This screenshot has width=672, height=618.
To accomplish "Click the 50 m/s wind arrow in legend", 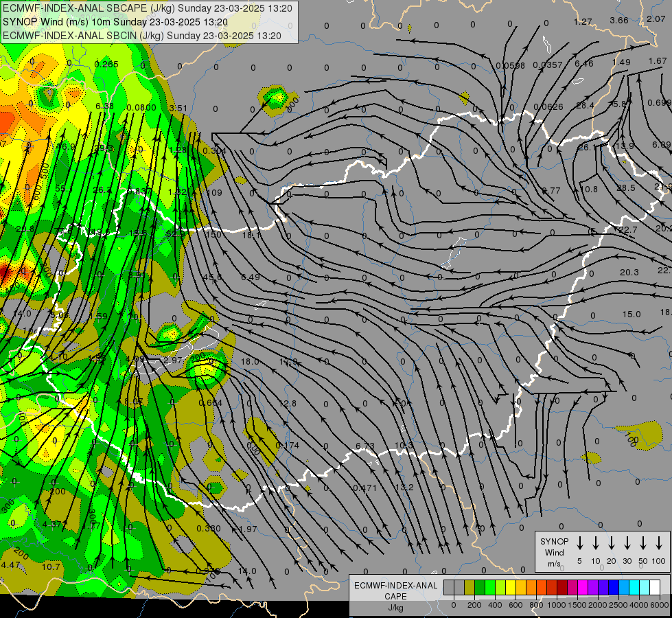I will click(643, 543).
